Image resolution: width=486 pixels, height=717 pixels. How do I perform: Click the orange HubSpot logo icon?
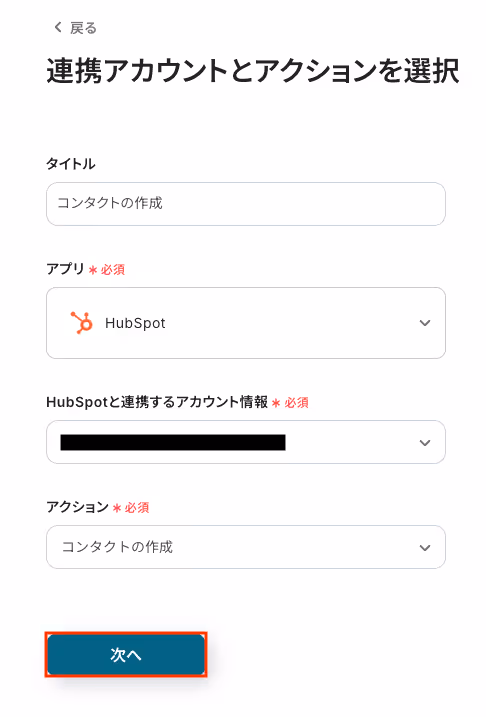81,323
